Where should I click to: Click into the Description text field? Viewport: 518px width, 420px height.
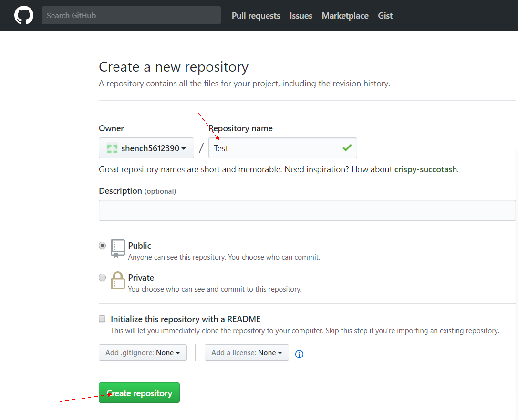click(x=307, y=210)
